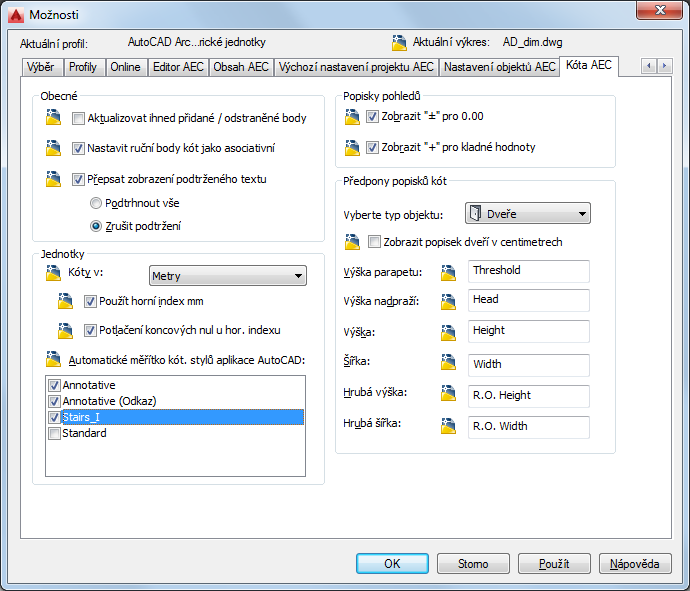The height and width of the screenshot is (591, 690).
Task: Click drawing icon beside 'Aktuální výkres' label
Action: 399,43
